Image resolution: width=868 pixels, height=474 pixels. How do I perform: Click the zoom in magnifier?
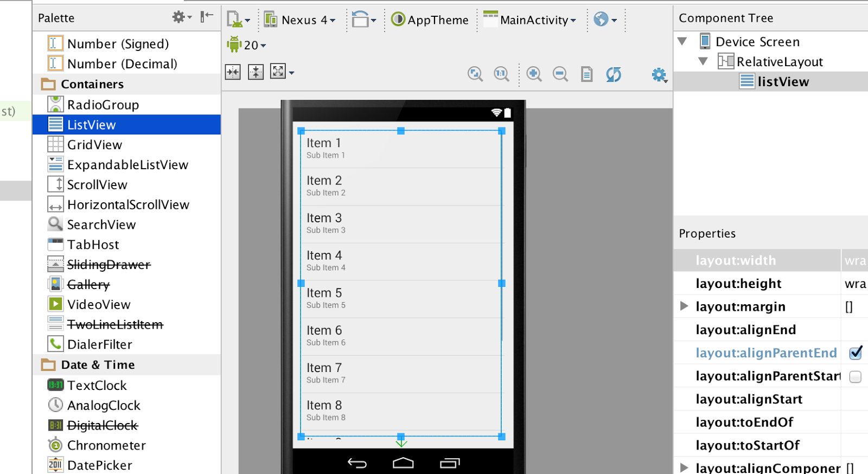tap(534, 74)
